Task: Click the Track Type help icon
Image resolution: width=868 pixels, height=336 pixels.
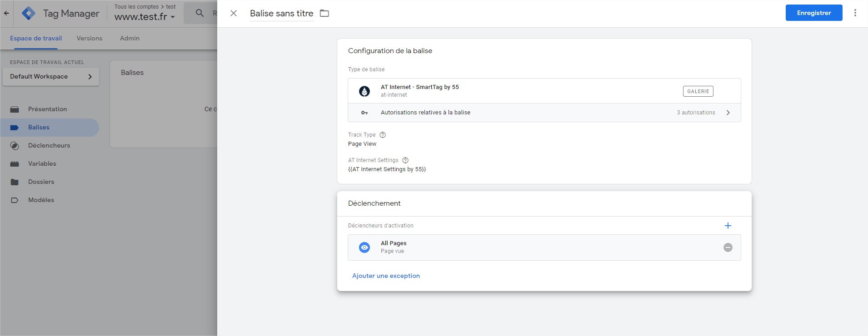Action: pyautogui.click(x=383, y=135)
